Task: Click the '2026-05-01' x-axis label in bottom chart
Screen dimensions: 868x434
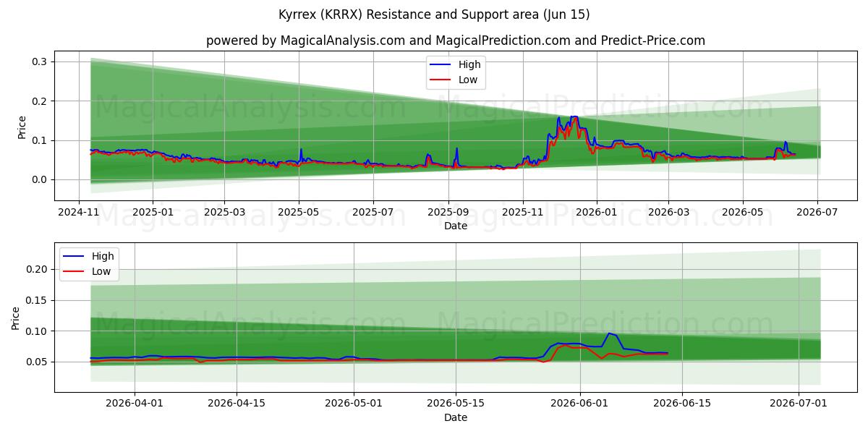Action: [354, 404]
